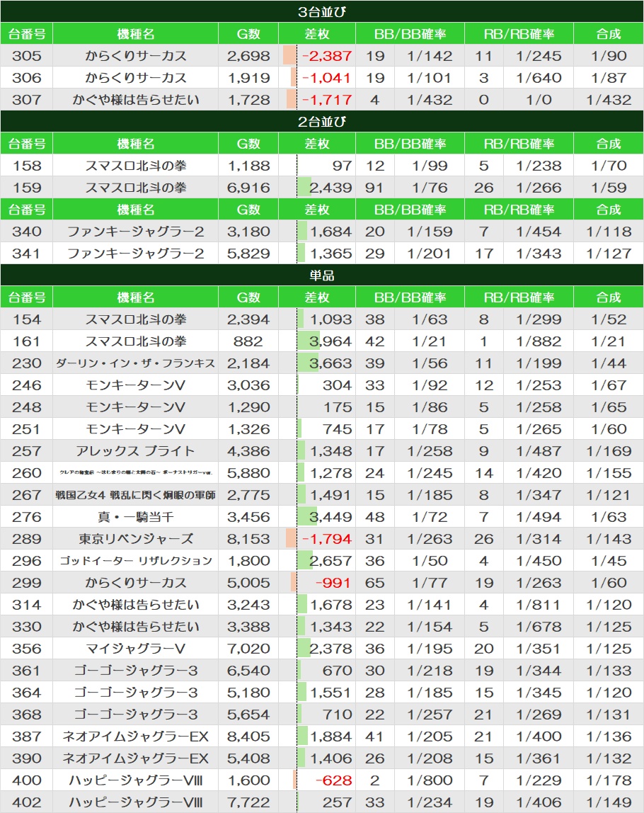This screenshot has height=813, width=644.
Task: Click the 1/149 combined rate
Action: tap(609, 802)
